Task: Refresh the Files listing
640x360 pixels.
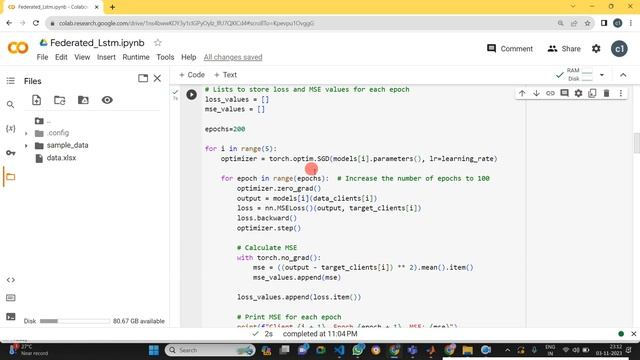Action: [x=60, y=100]
